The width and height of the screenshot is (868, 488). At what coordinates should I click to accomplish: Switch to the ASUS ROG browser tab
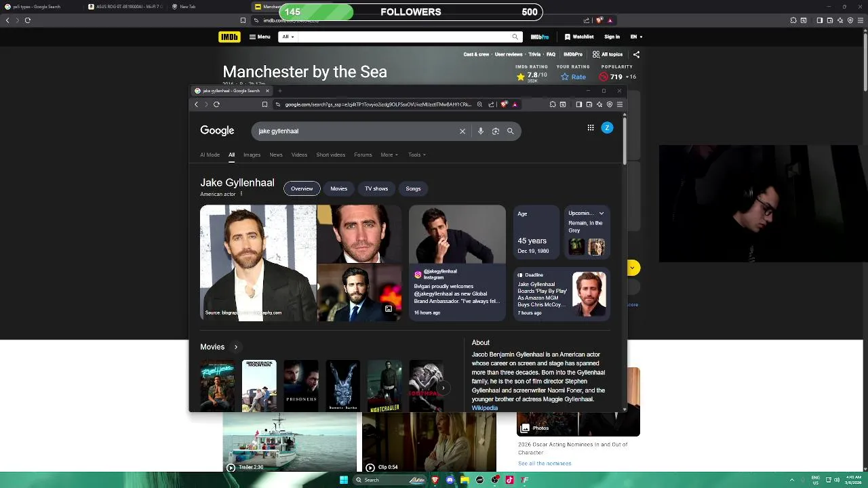point(125,7)
